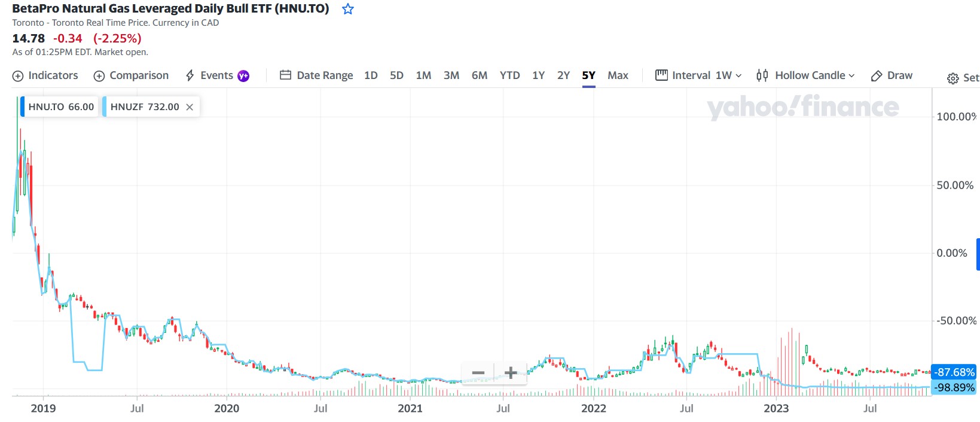Click the -98.89% comparison label

click(x=954, y=388)
